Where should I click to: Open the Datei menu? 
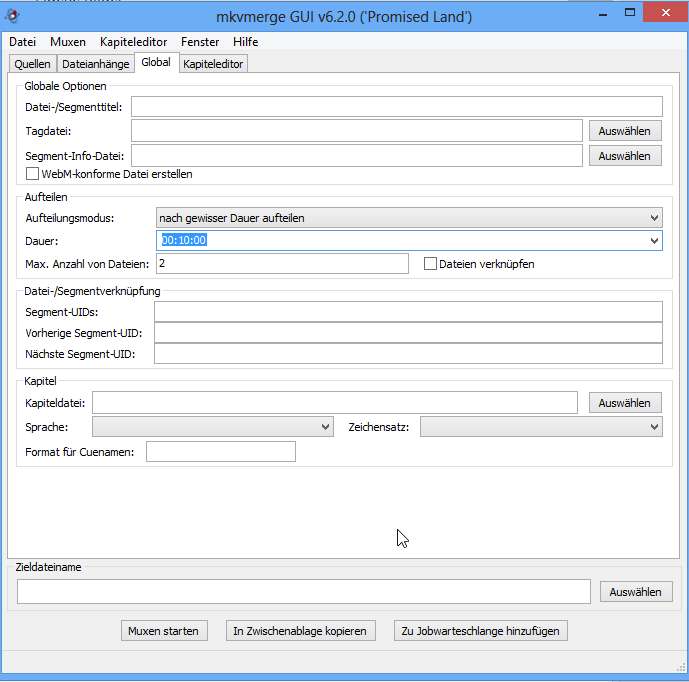[22, 42]
